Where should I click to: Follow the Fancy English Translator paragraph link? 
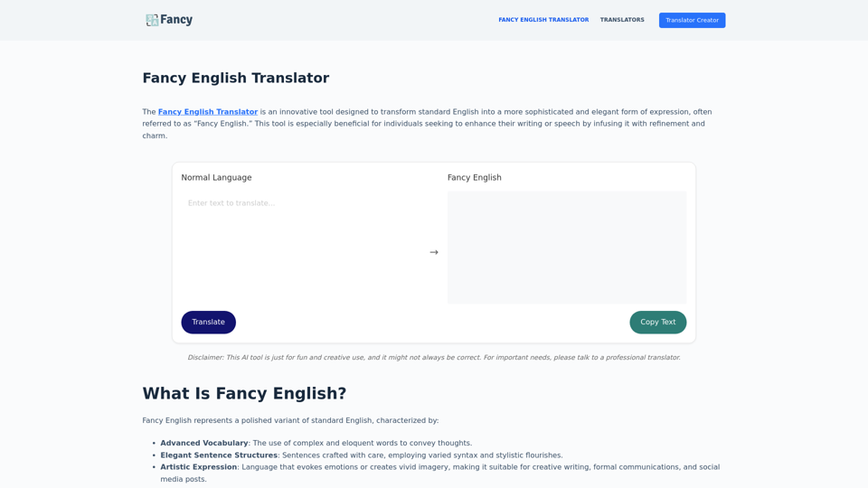[x=208, y=112]
